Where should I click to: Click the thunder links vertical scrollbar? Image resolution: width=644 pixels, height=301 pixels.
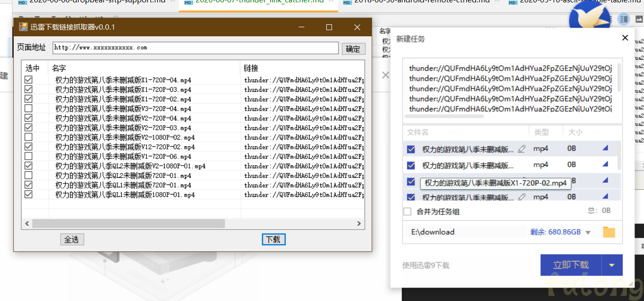pos(619,77)
